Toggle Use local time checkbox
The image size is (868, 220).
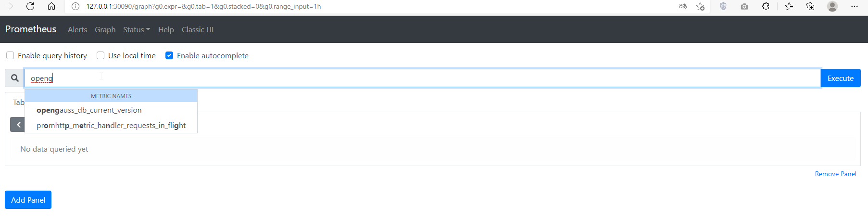101,55
